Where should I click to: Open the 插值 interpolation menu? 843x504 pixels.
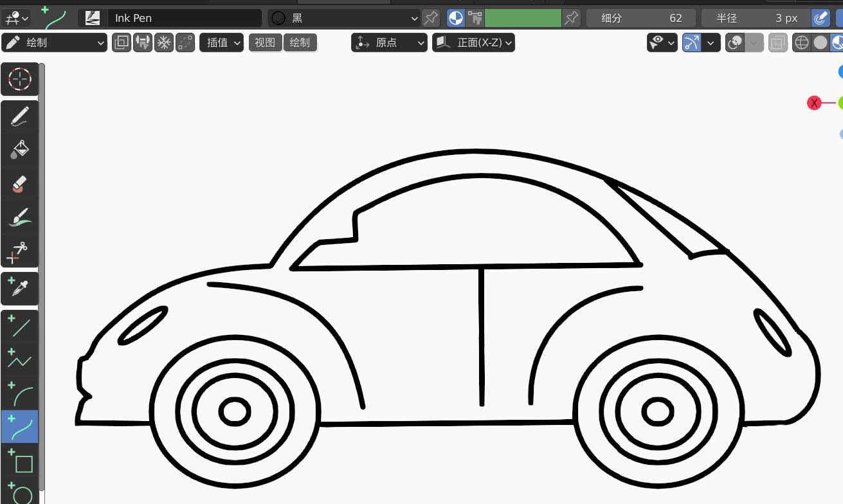(x=221, y=42)
